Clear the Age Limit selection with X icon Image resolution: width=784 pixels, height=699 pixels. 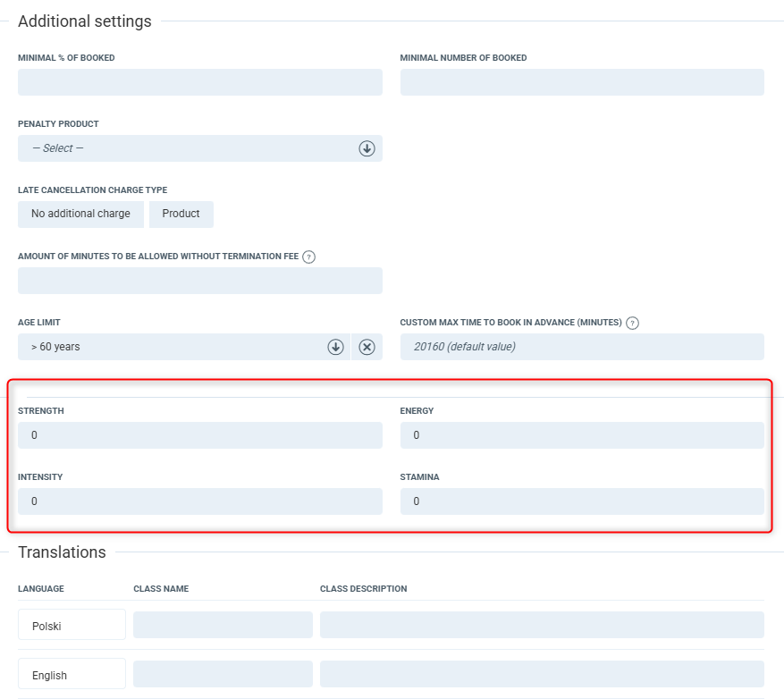point(367,347)
